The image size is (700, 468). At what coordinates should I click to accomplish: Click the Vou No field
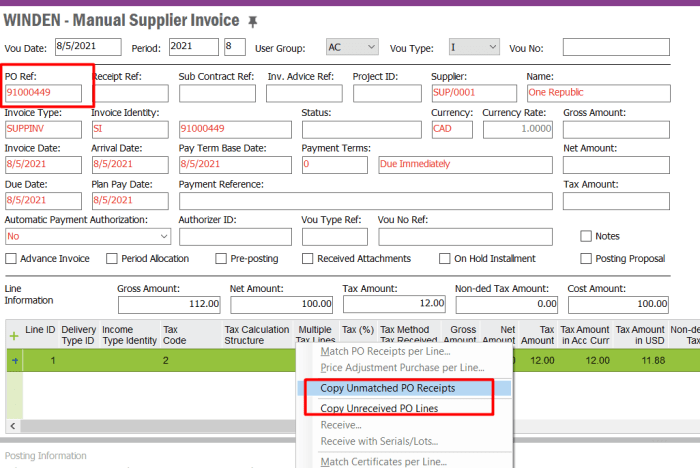pyautogui.click(x=616, y=47)
